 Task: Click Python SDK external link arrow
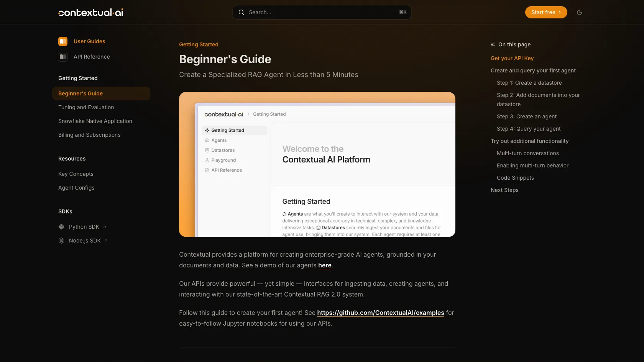pos(105,227)
